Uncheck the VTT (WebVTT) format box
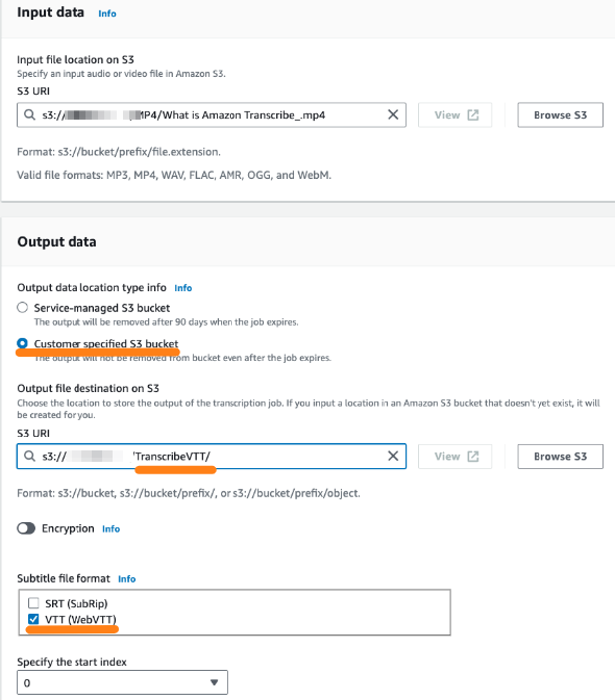 pos(33,619)
